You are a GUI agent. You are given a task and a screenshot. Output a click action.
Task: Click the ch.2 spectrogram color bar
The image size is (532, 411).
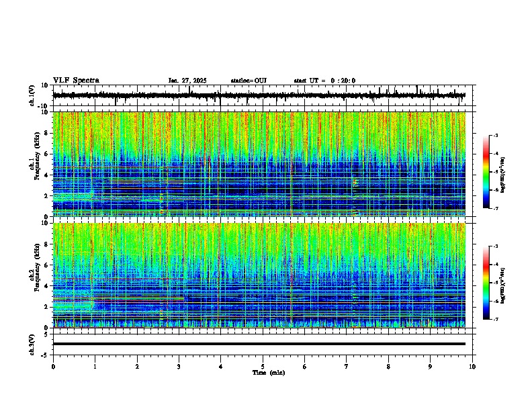click(x=486, y=283)
